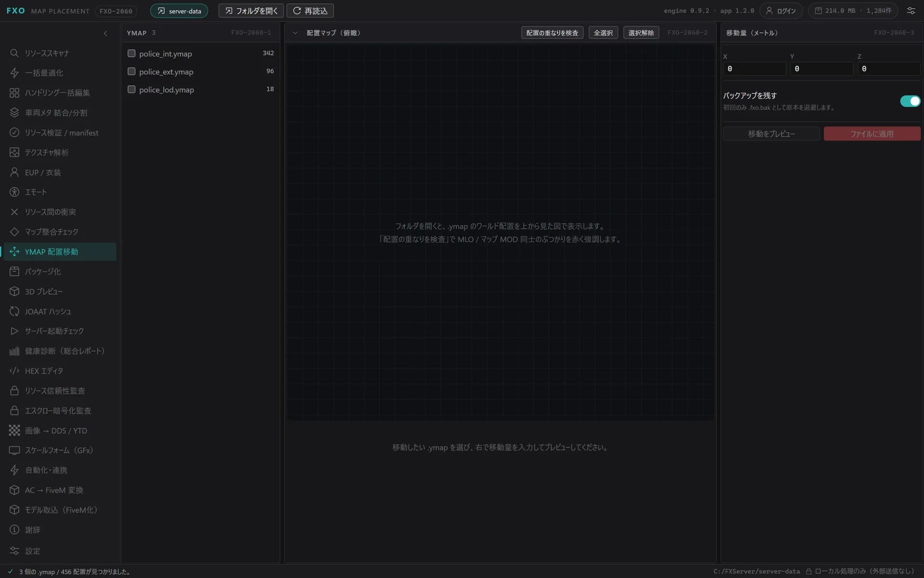Click the 3D プレビュー cube icon

[14, 291]
